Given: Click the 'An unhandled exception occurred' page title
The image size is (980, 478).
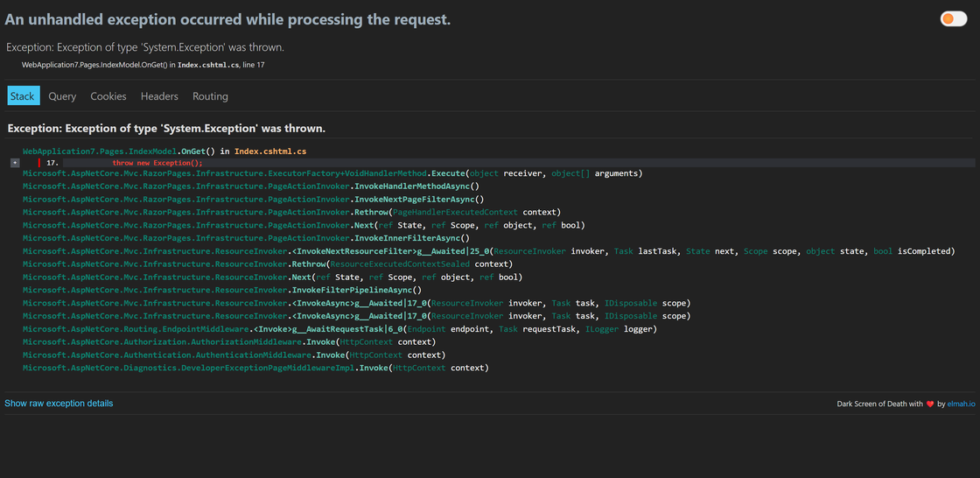Looking at the screenshot, I should coord(227,19).
